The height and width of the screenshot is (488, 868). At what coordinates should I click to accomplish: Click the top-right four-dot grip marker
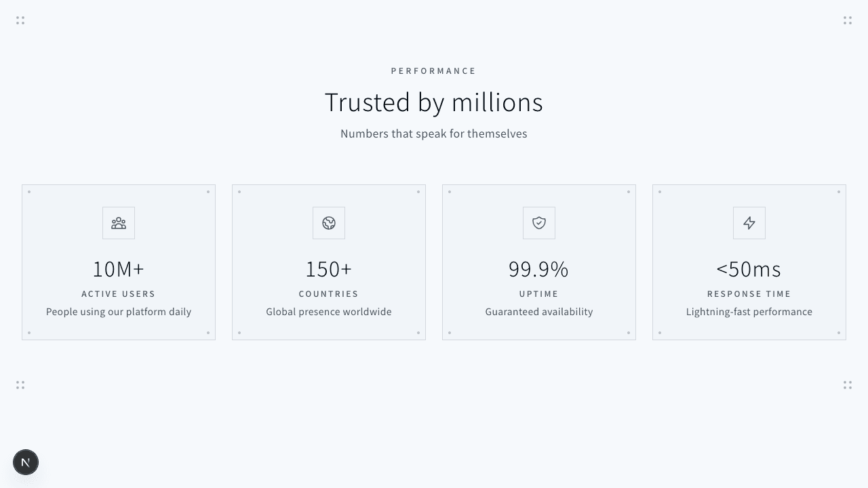click(848, 21)
